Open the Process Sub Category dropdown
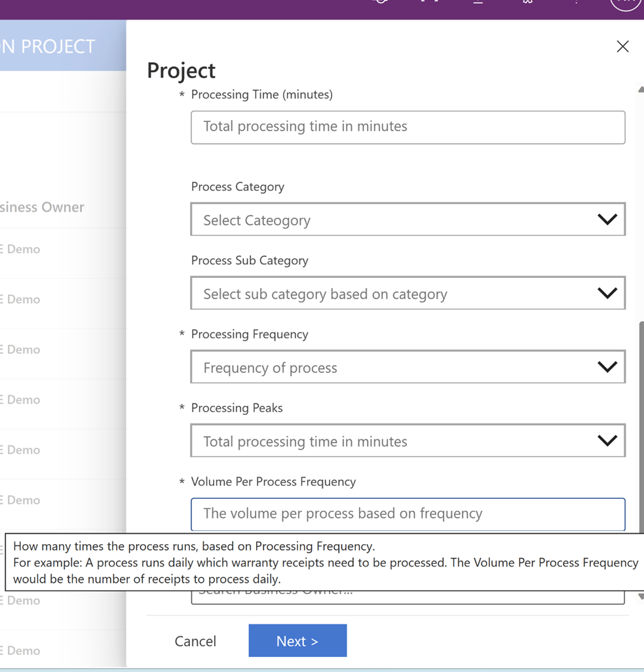Screen dimensions: 644x672 pyautogui.click(x=407, y=293)
